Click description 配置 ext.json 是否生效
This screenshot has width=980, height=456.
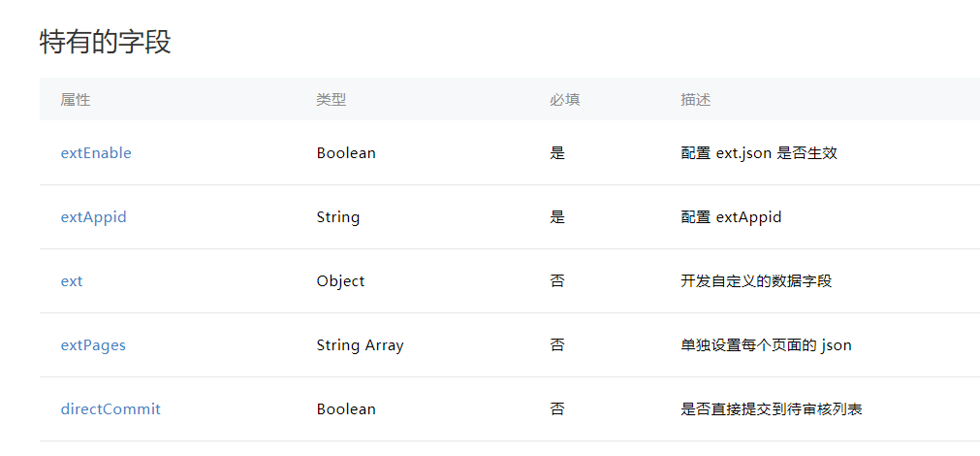759,152
